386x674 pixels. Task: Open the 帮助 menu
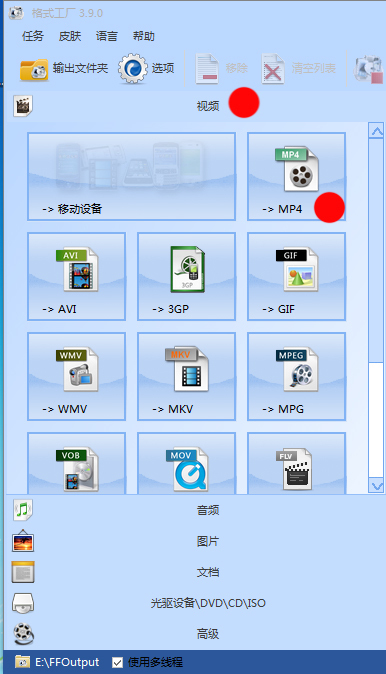point(144,36)
